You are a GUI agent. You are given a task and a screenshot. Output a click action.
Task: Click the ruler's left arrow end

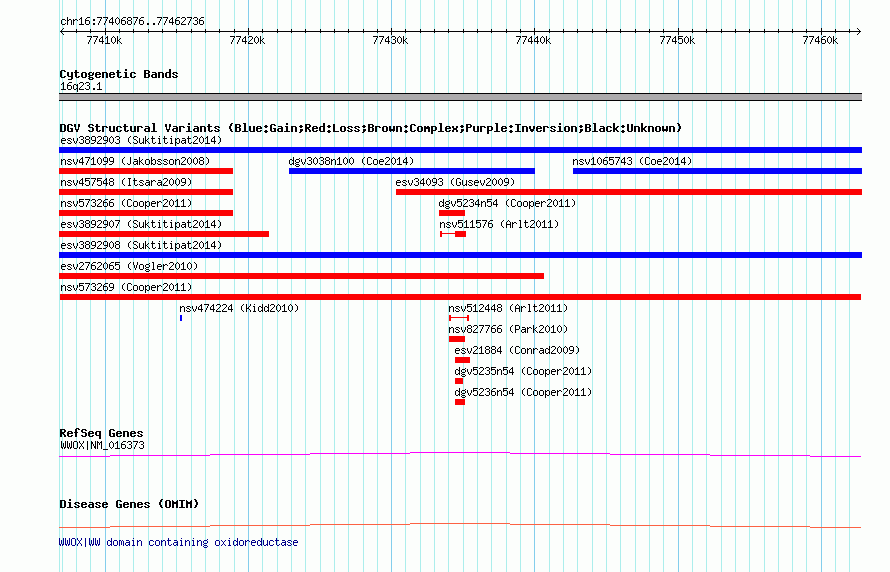[61, 32]
